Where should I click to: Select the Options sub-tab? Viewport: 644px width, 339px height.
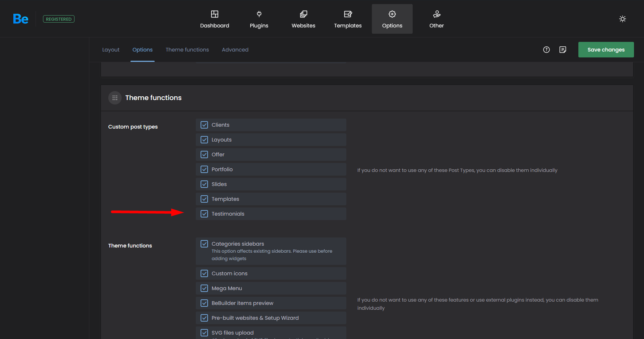tap(142, 50)
